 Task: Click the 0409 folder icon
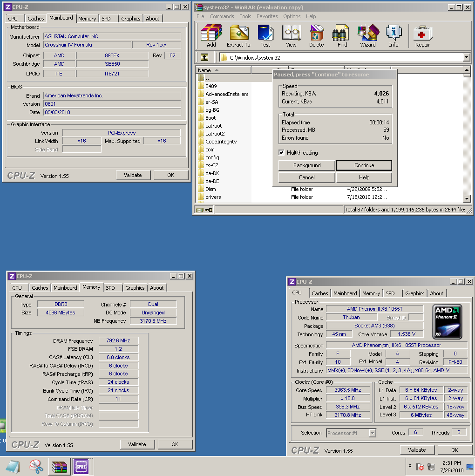point(201,86)
